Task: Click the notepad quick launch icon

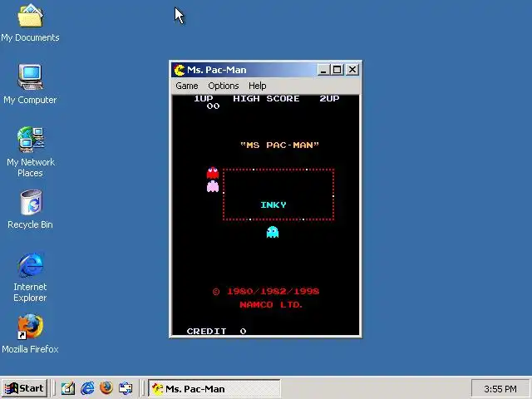Action: point(68,388)
